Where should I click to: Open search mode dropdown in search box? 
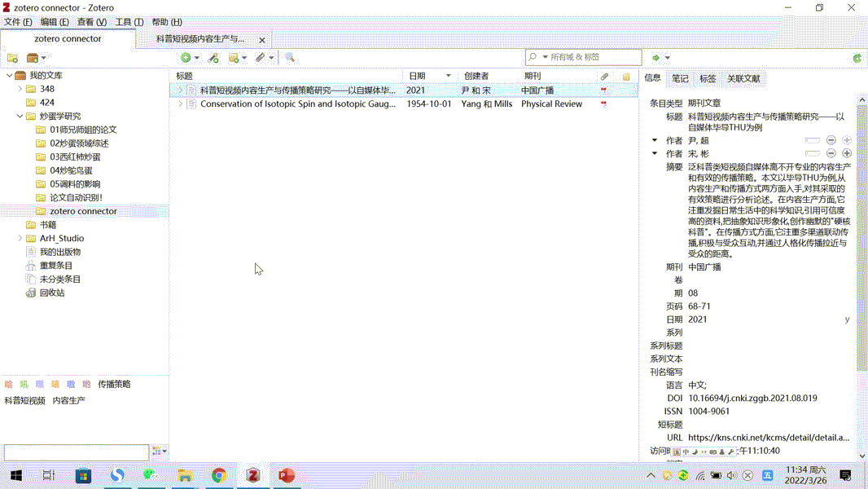[545, 57]
